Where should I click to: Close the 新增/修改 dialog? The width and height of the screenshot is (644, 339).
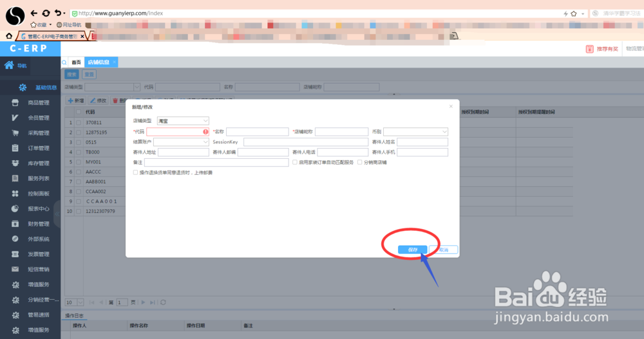(451, 106)
